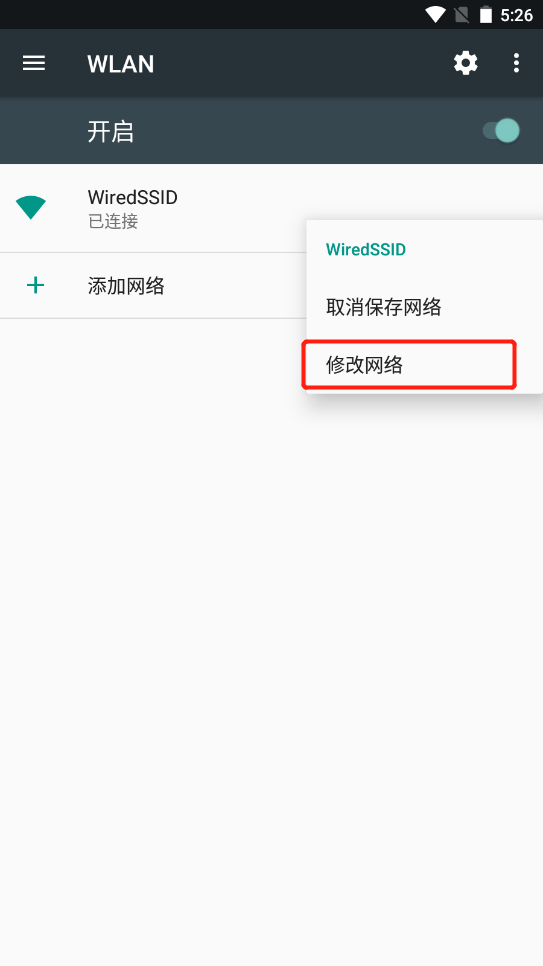Turn off the WLAN switch
Screen dimensions: 543x966
(x=501, y=131)
